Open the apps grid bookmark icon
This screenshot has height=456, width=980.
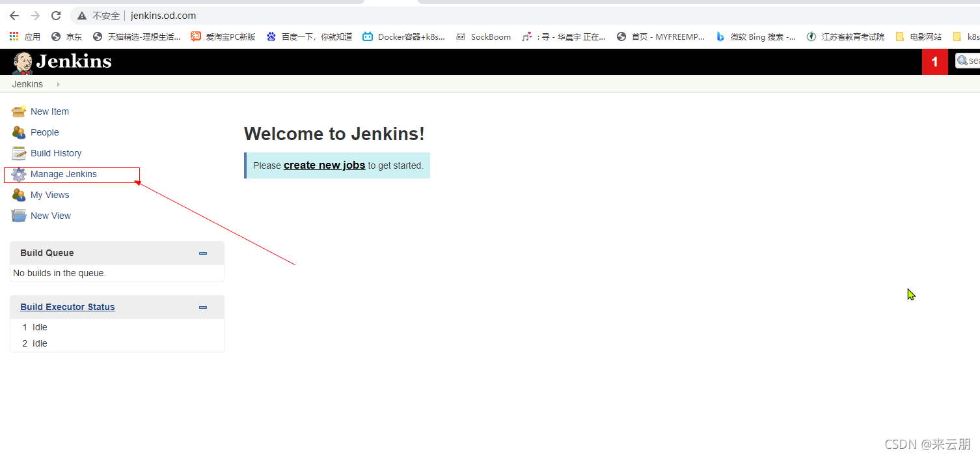(x=14, y=36)
